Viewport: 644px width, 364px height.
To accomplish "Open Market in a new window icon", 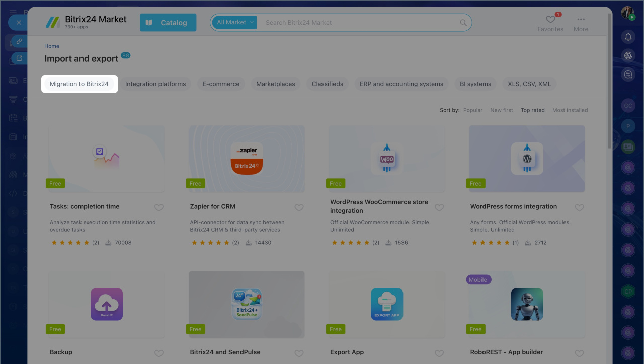I will (x=19, y=58).
